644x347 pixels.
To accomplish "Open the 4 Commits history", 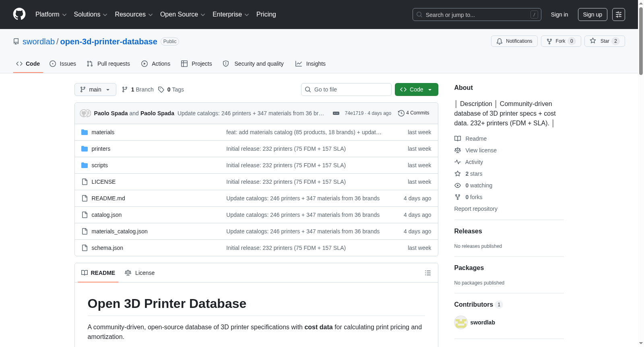I will pos(414,113).
